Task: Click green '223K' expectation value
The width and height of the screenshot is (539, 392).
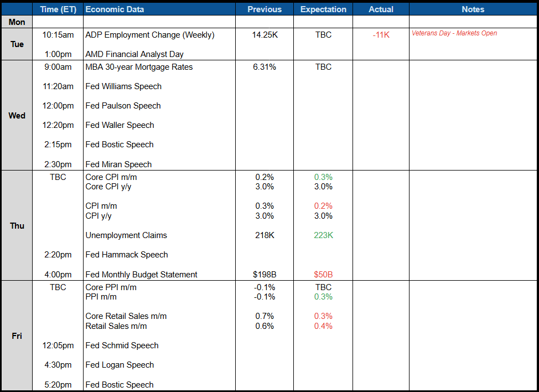Action: point(324,235)
